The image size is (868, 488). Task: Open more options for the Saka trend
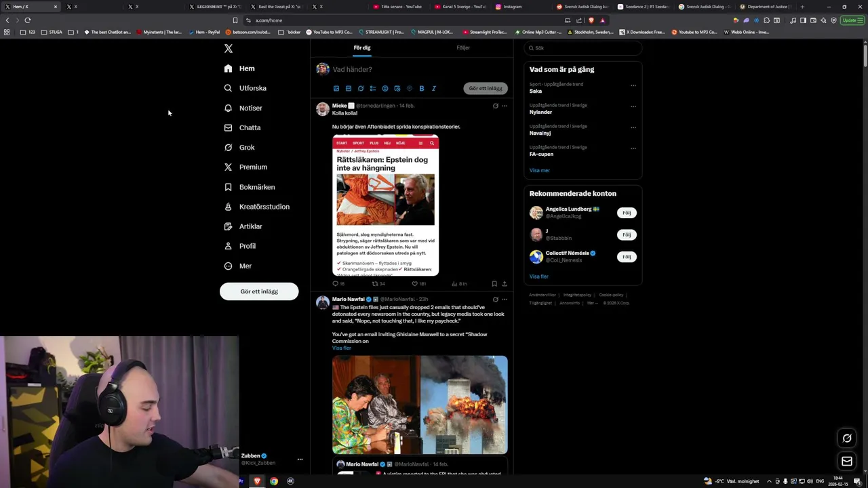coord(633,85)
